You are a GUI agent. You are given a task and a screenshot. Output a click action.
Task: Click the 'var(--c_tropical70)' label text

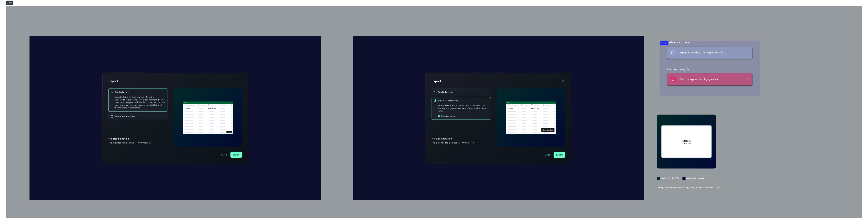[x=670, y=179]
